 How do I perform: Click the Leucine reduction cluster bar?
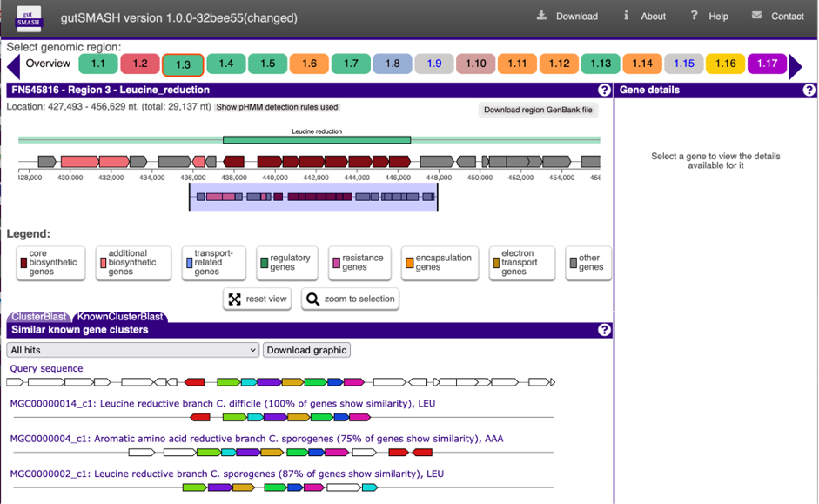(x=316, y=139)
